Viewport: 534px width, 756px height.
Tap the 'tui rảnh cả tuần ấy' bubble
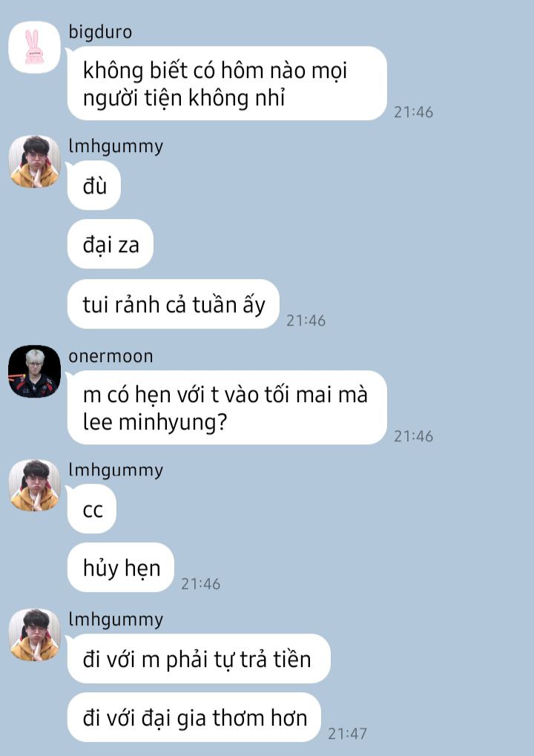(174, 304)
